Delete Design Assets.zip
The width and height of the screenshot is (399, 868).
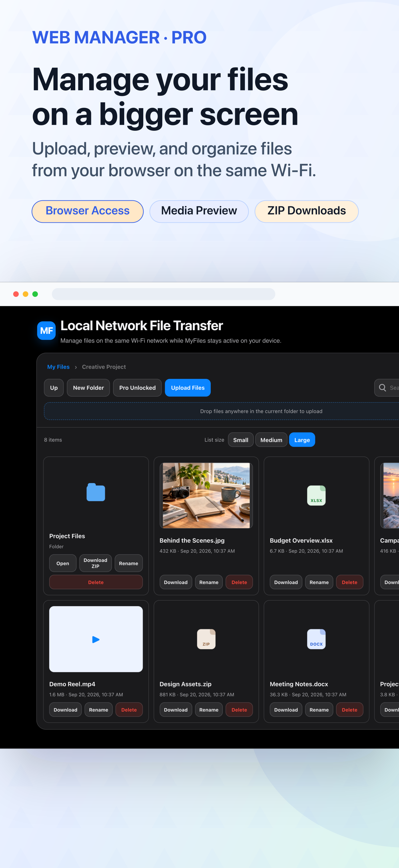[x=239, y=709]
